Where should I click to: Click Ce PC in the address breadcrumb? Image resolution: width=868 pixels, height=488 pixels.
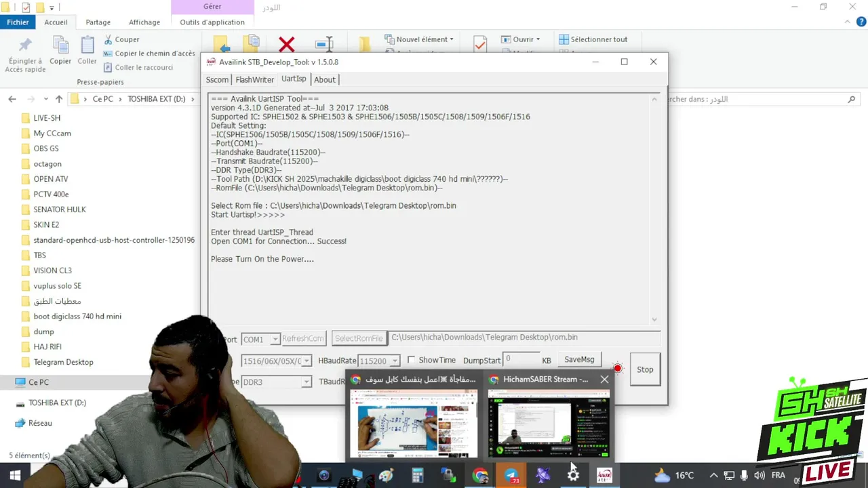pos(103,99)
